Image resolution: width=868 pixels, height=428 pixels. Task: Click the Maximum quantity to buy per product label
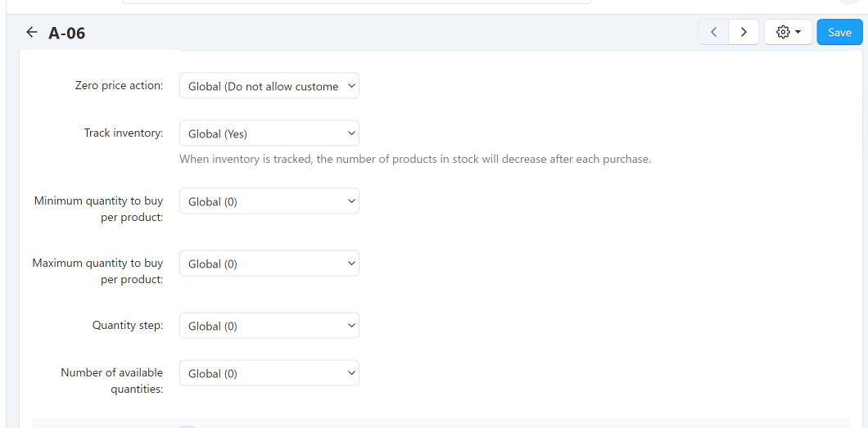(97, 271)
